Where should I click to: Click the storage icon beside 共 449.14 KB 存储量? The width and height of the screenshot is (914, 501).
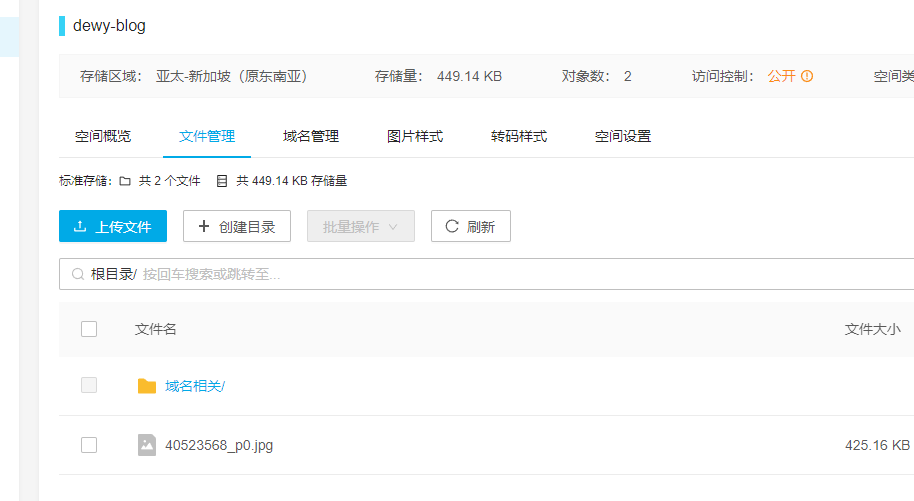click(222, 181)
